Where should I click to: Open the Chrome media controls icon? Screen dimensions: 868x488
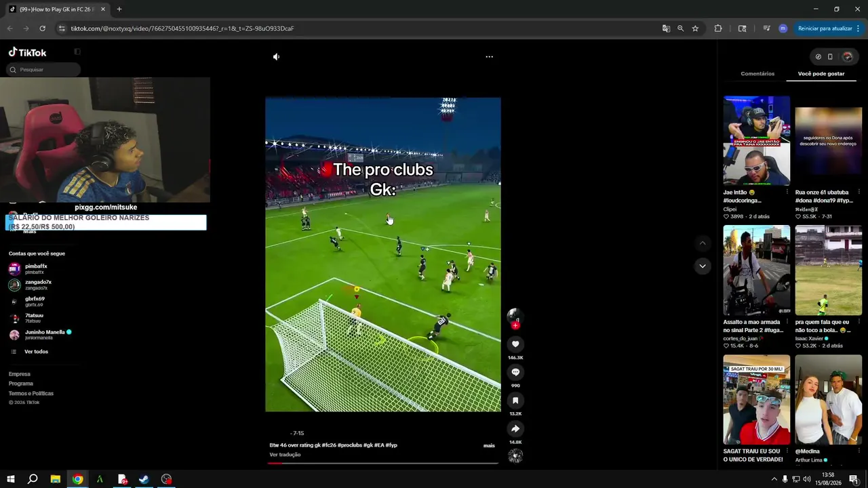[766, 28]
